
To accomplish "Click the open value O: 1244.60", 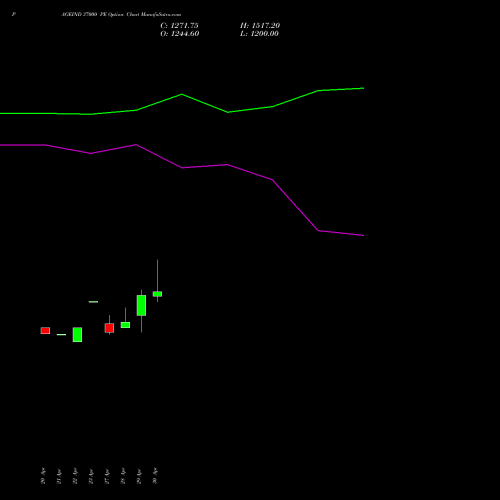I will 180,34.
